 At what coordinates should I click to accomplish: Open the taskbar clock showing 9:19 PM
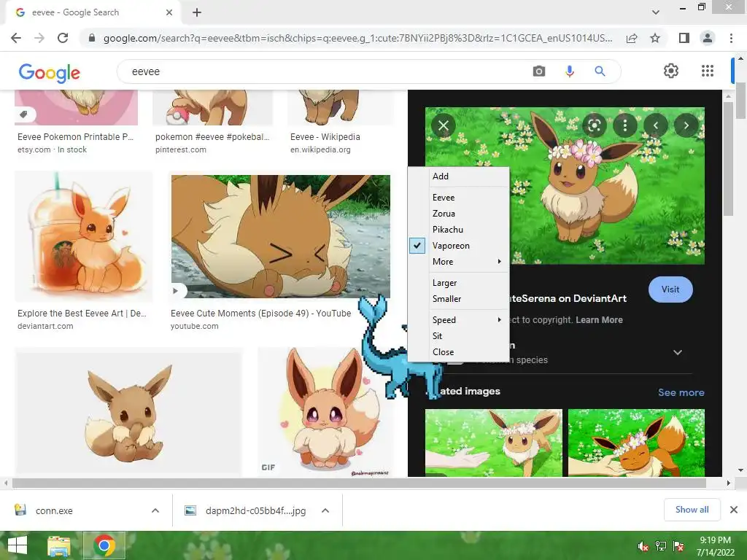[x=715, y=546]
